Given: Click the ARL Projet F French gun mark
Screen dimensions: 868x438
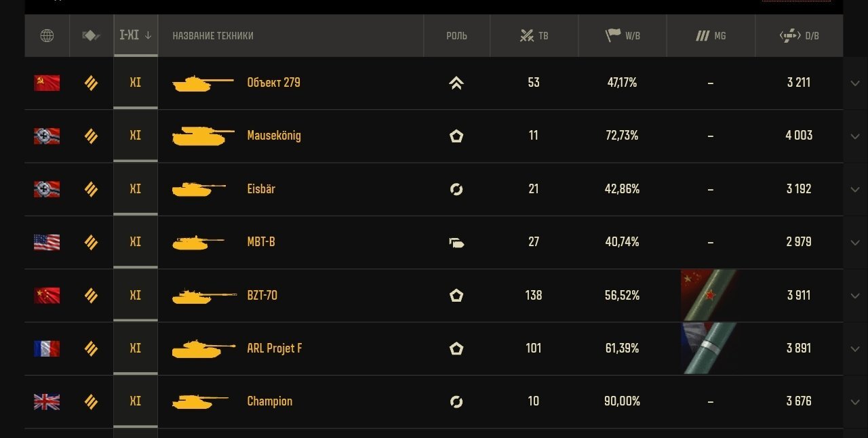Looking at the screenshot, I should tap(710, 349).
